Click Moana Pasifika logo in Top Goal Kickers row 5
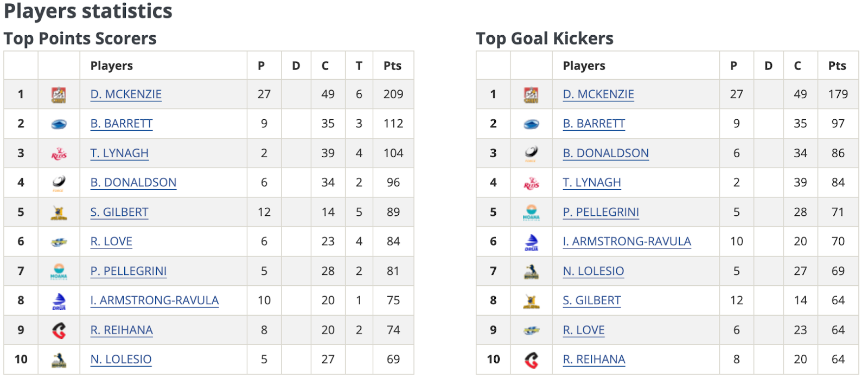This screenshot has height=384, width=868. tap(531, 213)
